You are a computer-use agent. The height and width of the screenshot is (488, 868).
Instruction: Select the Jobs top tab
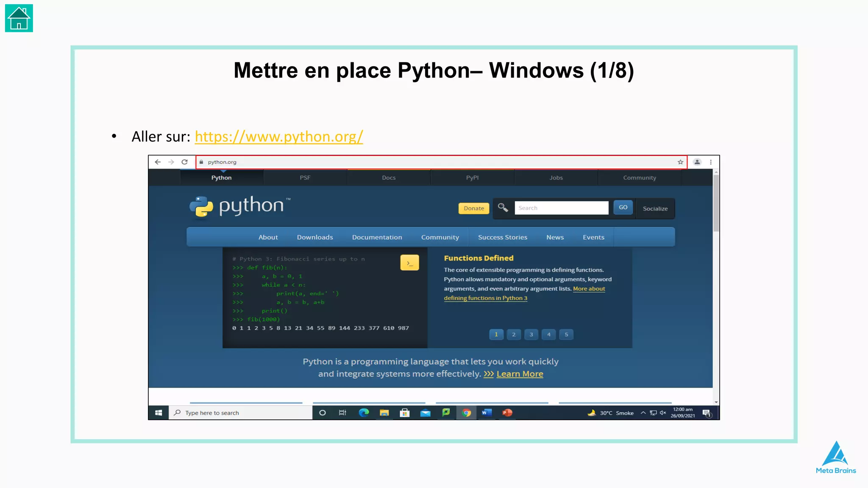(x=556, y=177)
